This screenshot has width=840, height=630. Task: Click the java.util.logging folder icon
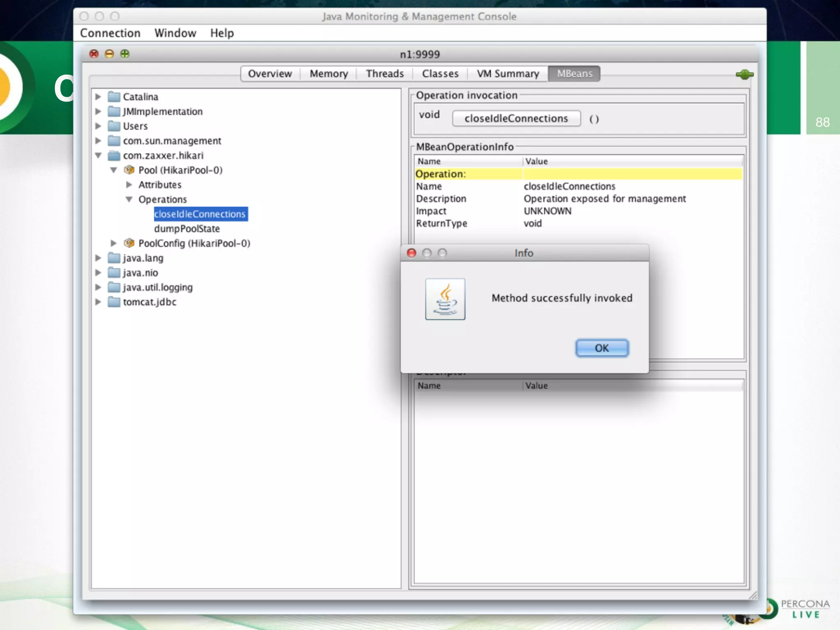114,288
